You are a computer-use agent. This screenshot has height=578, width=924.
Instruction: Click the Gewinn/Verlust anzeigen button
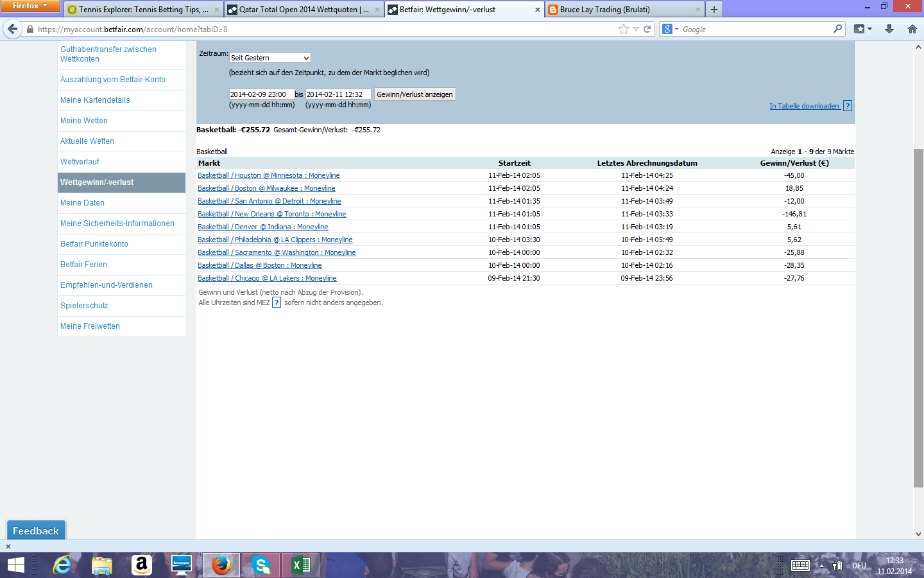(x=415, y=94)
